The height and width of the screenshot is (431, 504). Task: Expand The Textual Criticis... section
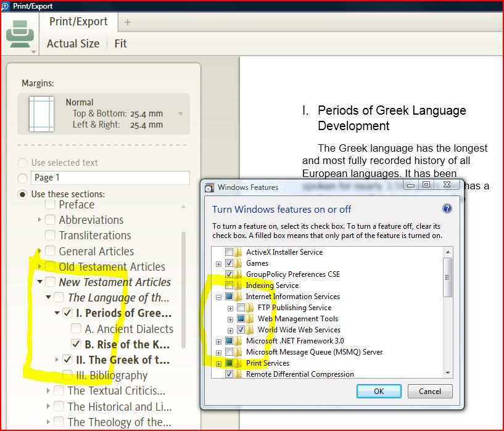pos(48,390)
